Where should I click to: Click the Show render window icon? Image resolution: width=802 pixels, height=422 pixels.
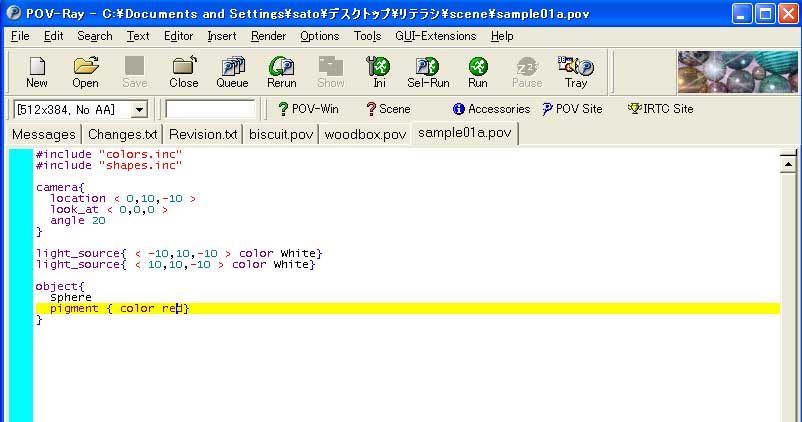pyautogui.click(x=330, y=73)
